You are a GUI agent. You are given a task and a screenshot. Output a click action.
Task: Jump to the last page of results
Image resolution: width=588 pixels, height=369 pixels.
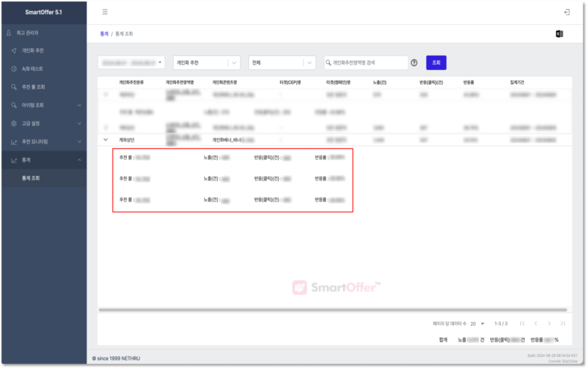coord(563,323)
